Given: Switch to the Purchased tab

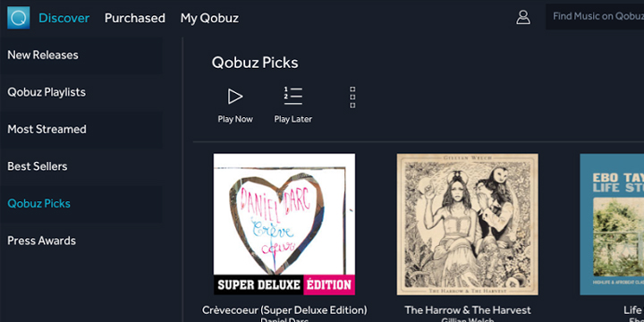Looking at the screenshot, I should (x=135, y=18).
